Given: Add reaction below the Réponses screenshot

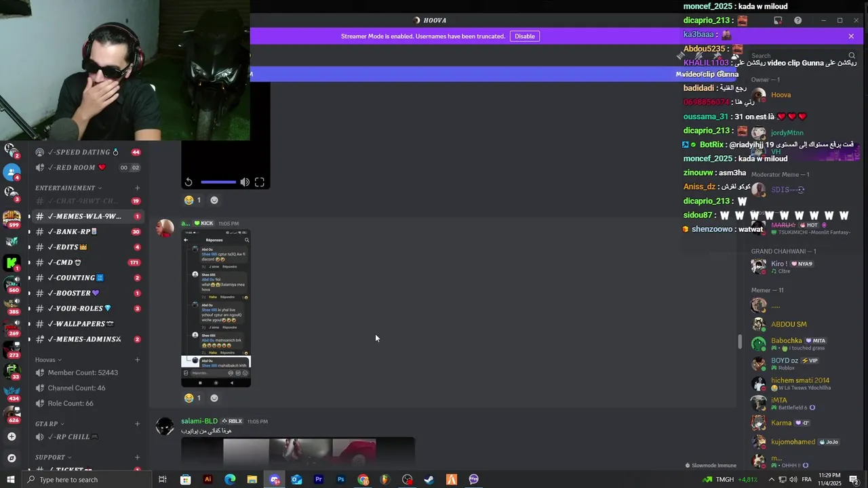Looking at the screenshot, I should (x=214, y=398).
